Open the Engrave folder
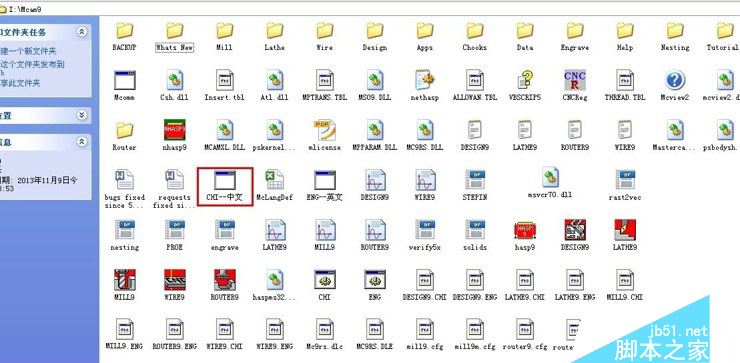 575,31
